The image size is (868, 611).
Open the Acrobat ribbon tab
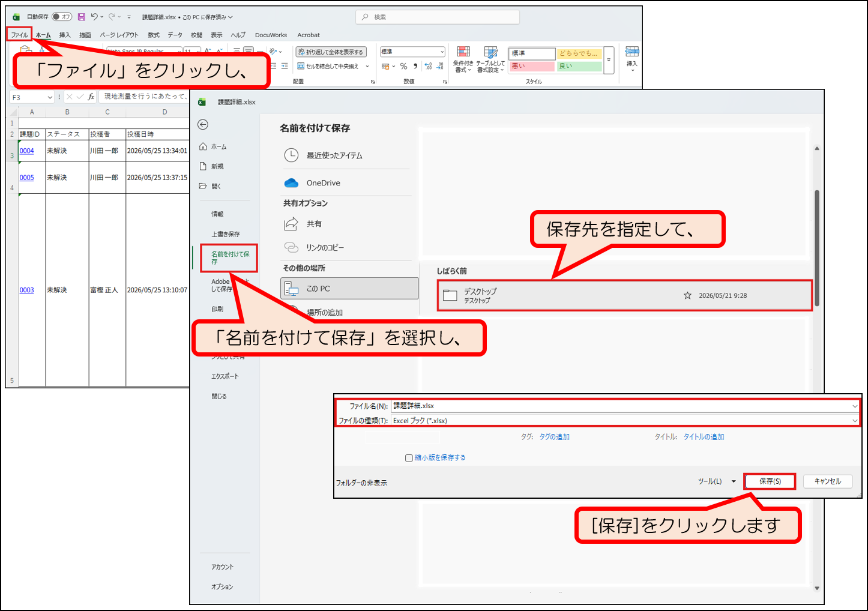tap(309, 35)
